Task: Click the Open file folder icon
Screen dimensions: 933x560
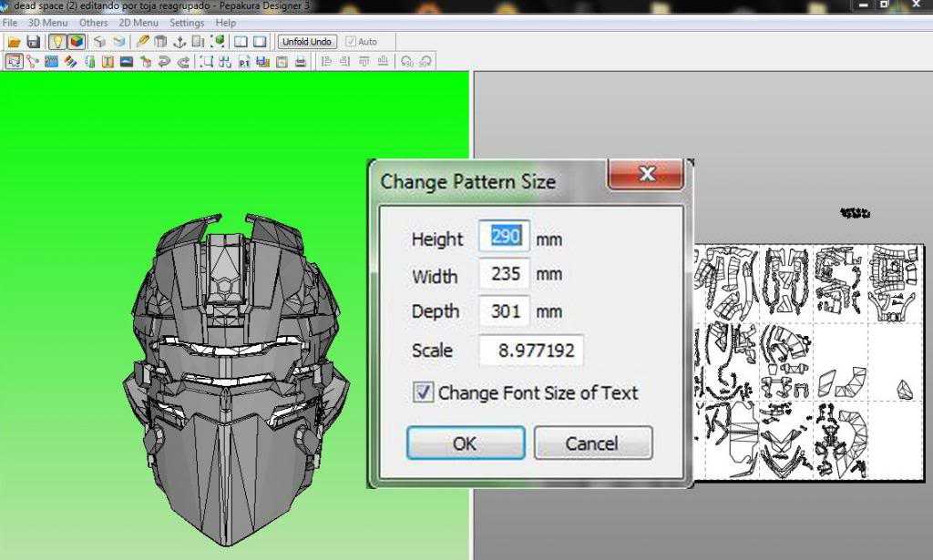Action: [14, 42]
